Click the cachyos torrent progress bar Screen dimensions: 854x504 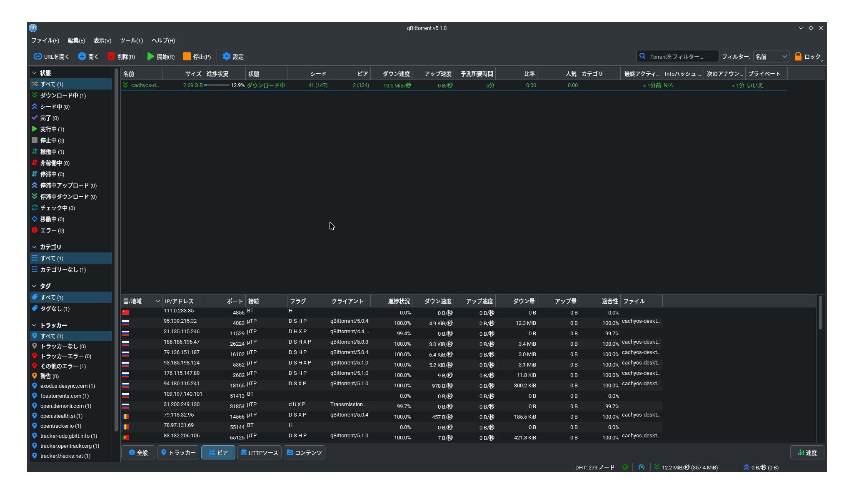coord(216,85)
